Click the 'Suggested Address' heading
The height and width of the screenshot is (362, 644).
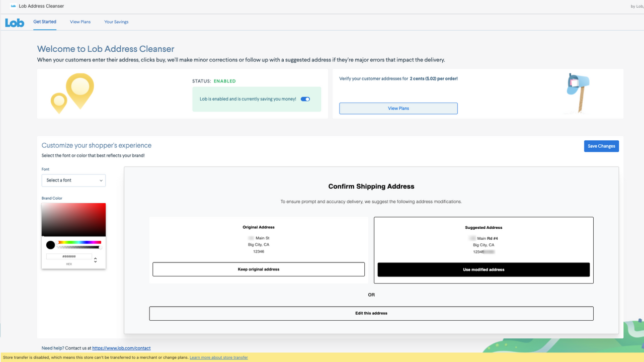[x=484, y=228]
